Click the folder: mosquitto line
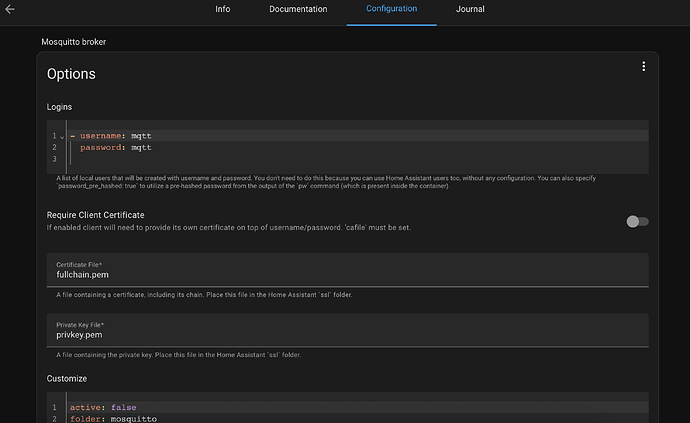The height and width of the screenshot is (423, 690). [x=359, y=419]
